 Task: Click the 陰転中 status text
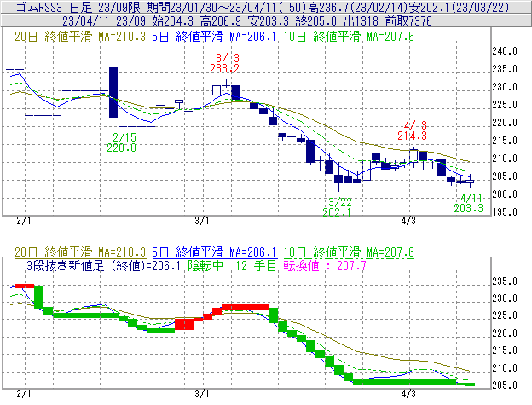pos(205,266)
